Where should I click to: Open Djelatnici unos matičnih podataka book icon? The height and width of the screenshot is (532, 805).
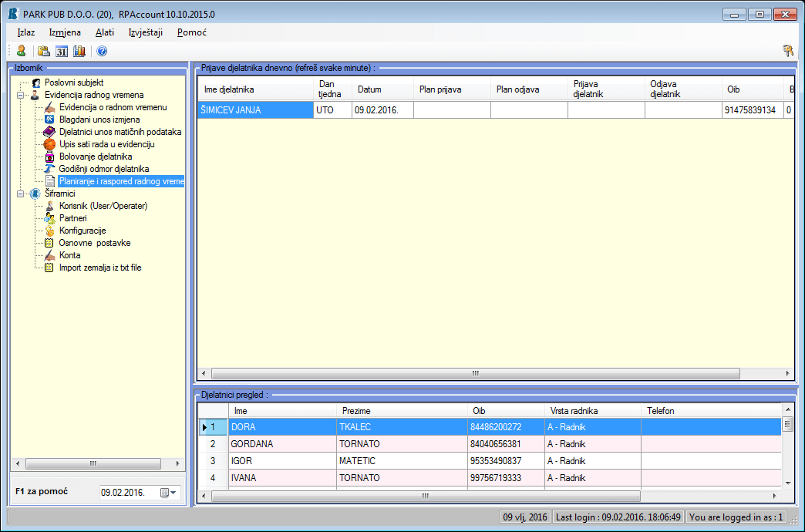[x=49, y=132]
